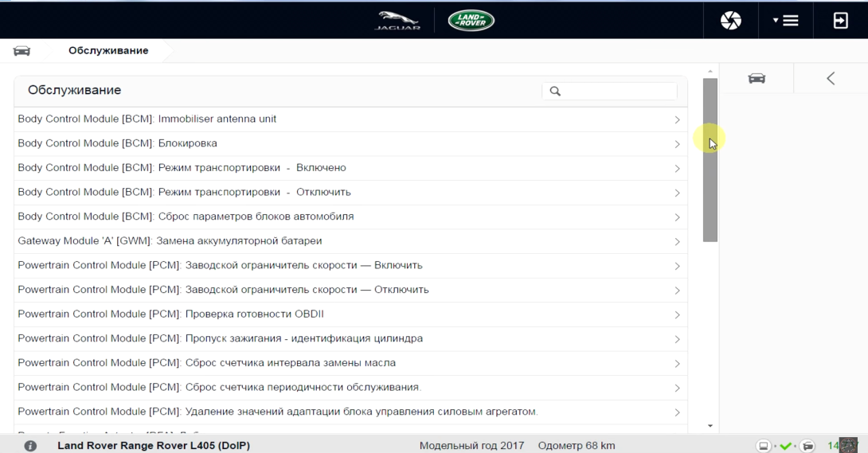
Task: Open Gateway Module Замена аккумуляторной батареи
Action: coord(350,241)
